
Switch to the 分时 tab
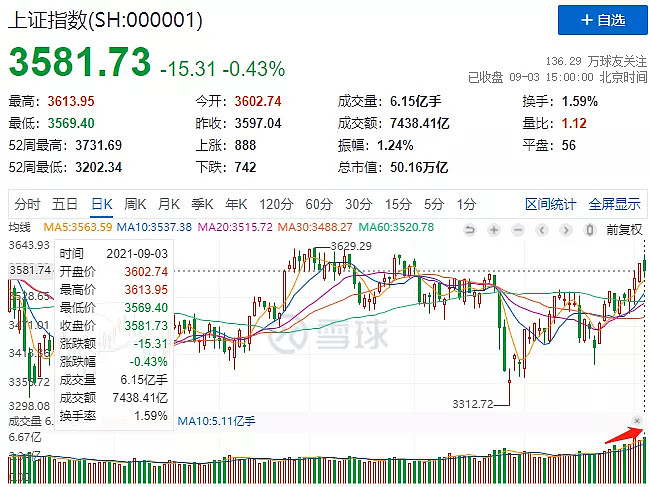(x=27, y=204)
